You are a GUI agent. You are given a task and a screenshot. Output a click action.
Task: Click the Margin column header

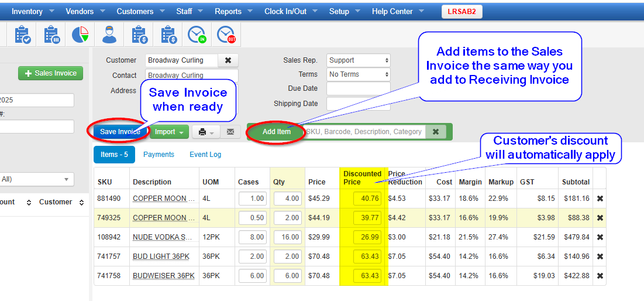click(470, 182)
